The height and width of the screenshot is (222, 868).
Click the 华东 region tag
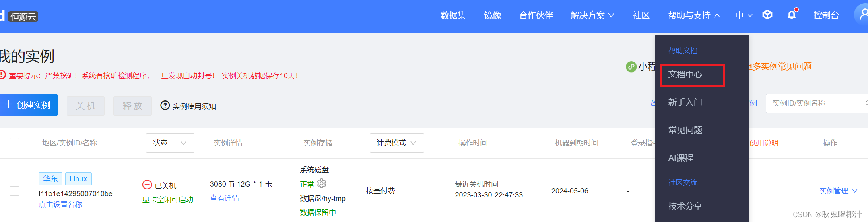point(51,179)
